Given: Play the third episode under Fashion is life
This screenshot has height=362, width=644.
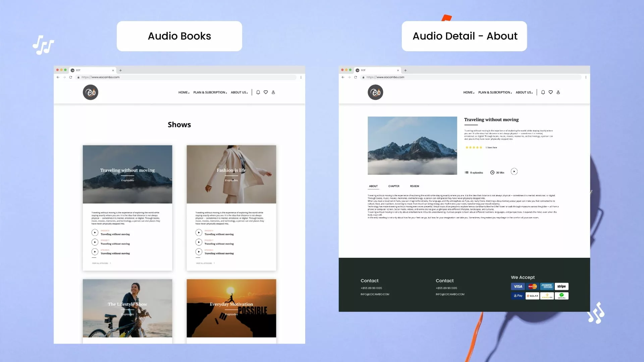Looking at the screenshot, I should pyautogui.click(x=199, y=252).
